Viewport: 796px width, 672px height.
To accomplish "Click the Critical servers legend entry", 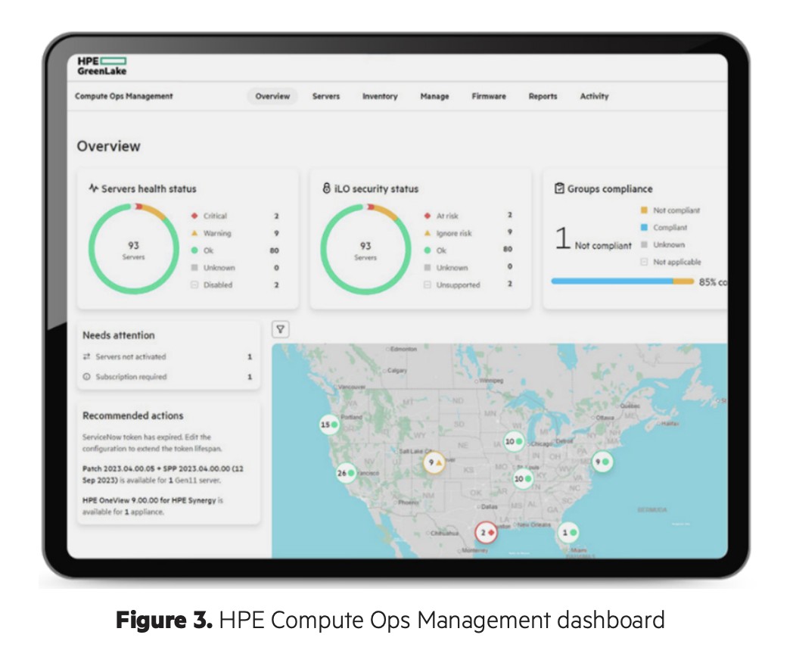I will (215, 216).
